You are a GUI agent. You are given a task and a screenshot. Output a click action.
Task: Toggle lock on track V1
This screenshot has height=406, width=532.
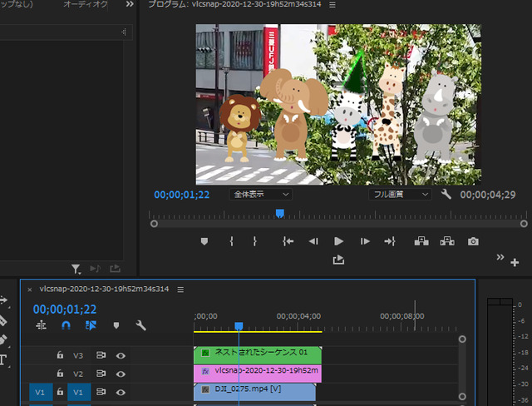(60, 392)
